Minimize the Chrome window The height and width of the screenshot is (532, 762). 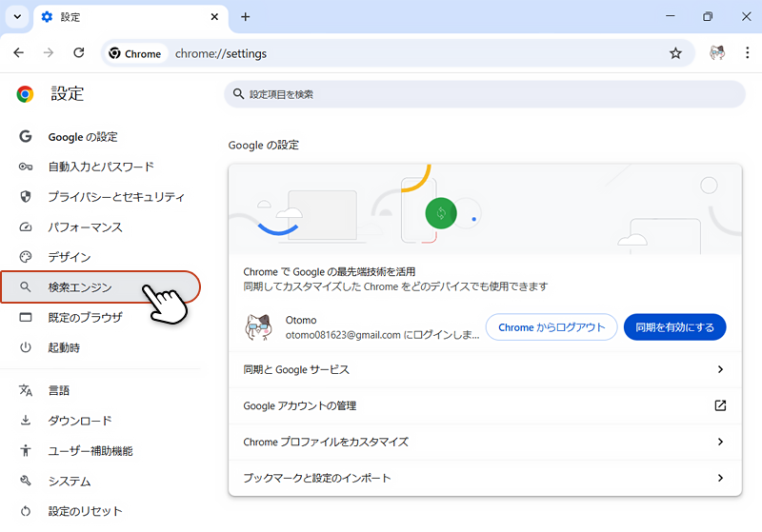pos(671,16)
